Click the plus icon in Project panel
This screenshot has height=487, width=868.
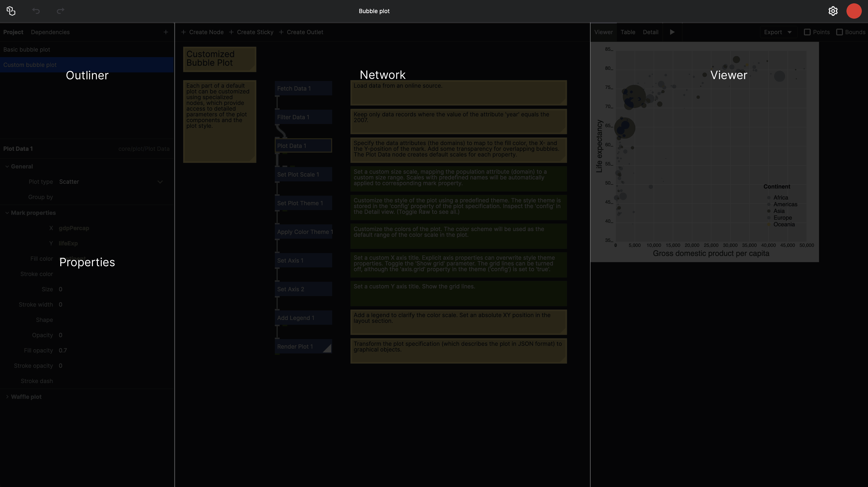pos(166,32)
